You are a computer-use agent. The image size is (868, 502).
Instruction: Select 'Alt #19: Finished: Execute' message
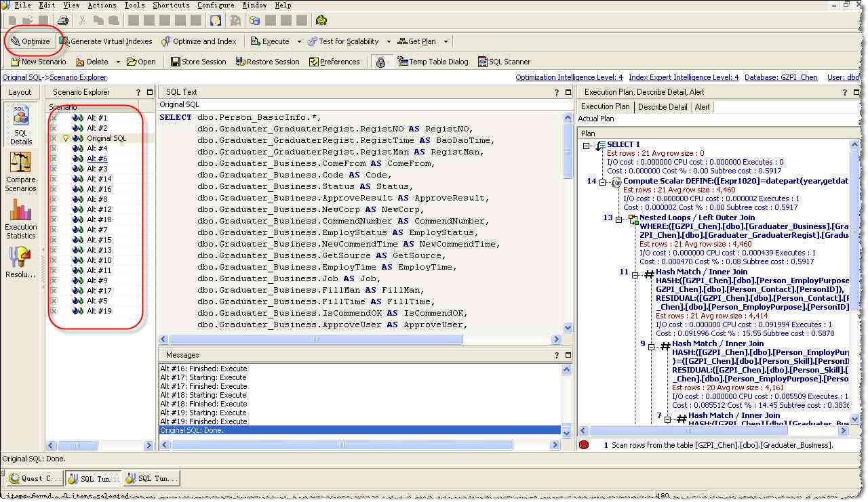click(x=203, y=421)
